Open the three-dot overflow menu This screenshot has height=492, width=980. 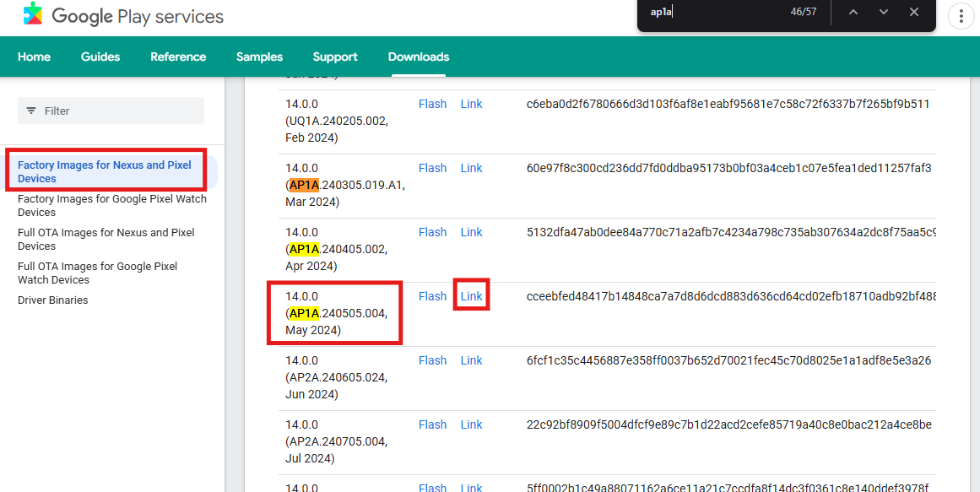[961, 16]
